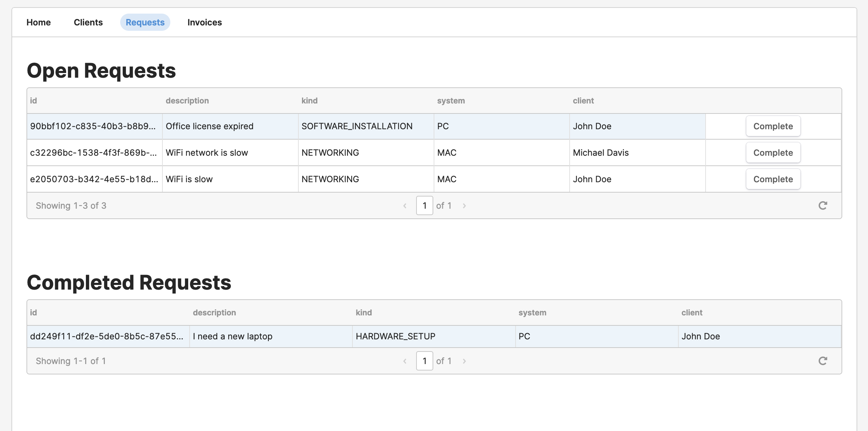868x431 pixels.
Task: Expand the dd249f11 completed request row
Action: 434,336
